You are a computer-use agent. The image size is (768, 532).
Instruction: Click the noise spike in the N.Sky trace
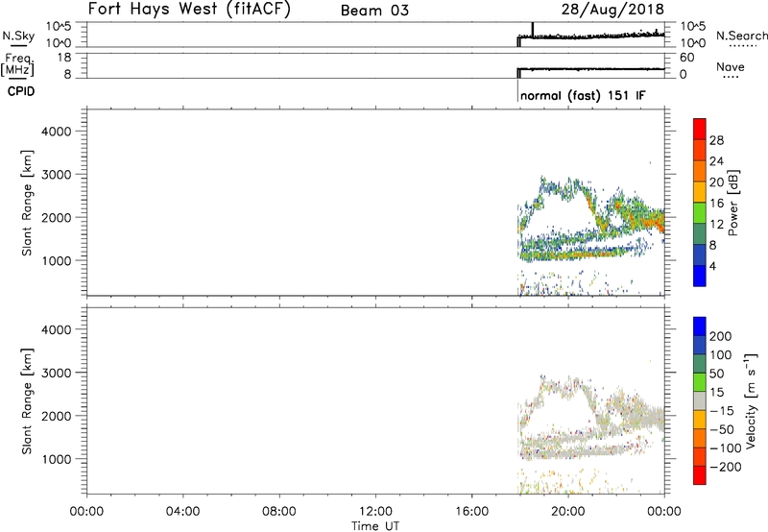(x=533, y=30)
